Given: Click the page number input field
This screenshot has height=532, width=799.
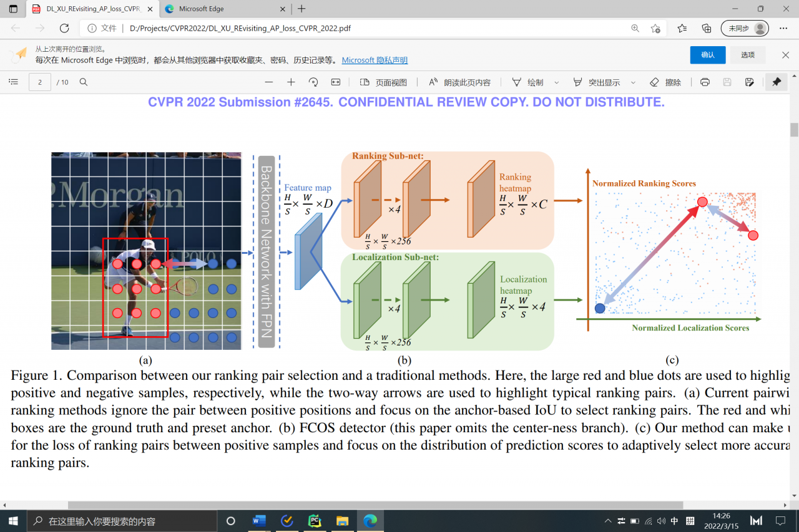Looking at the screenshot, I should point(40,82).
